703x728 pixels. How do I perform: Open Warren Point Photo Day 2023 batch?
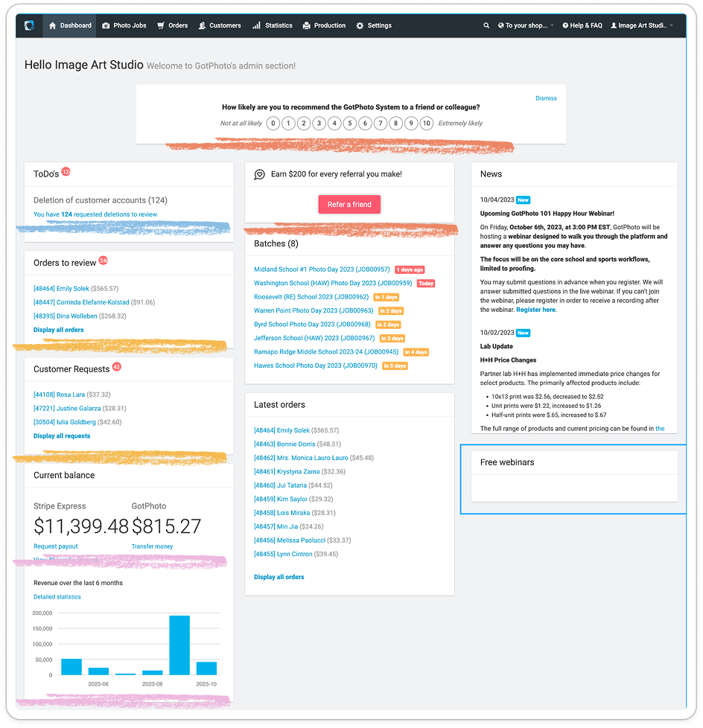point(314,310)
